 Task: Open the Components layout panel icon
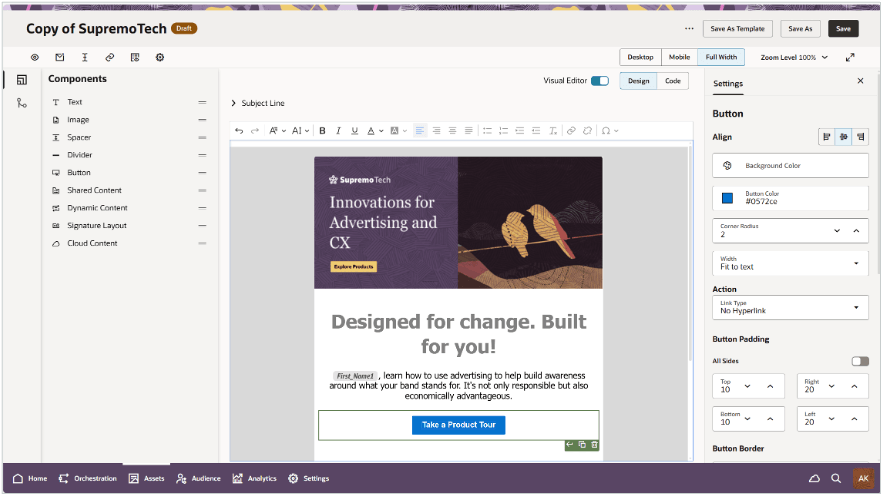click(21, 80)
